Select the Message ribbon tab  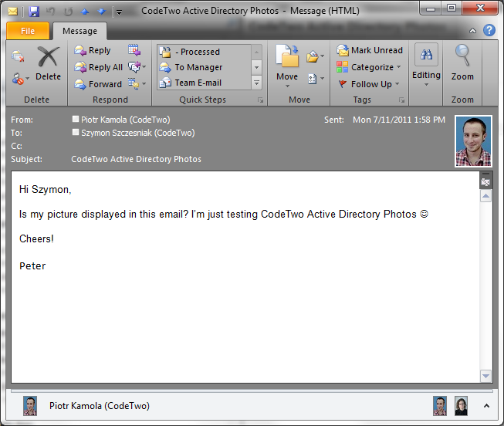(x=79, y=31)
